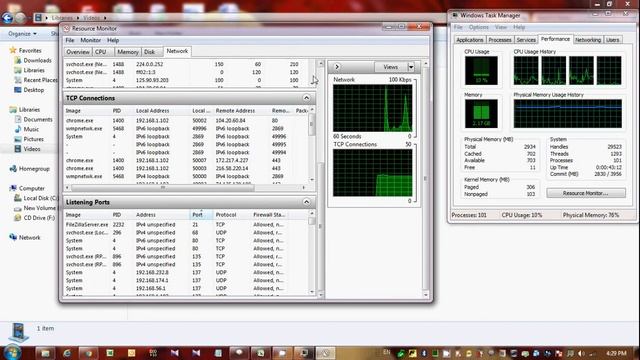The height and width of the screenshot is (360, 640).
Task: Click the EN language indicator in taskbar
Action: [387, 352]
